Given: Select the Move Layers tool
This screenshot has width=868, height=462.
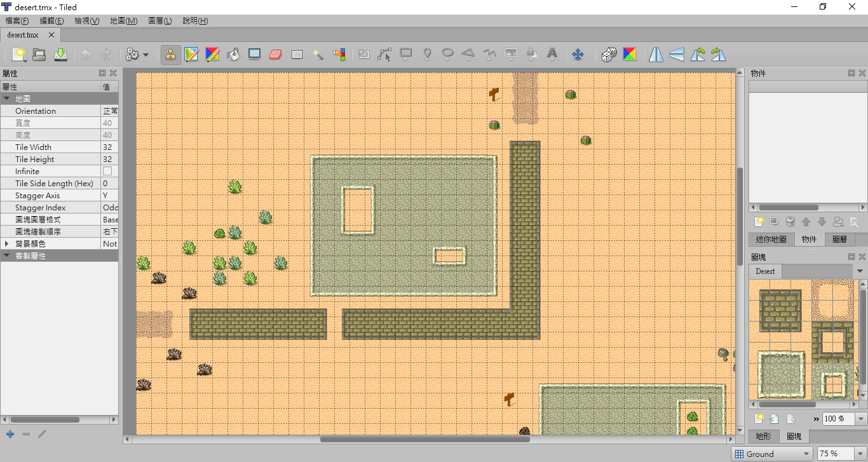Looking at the screenshot, I should [578, 55].
